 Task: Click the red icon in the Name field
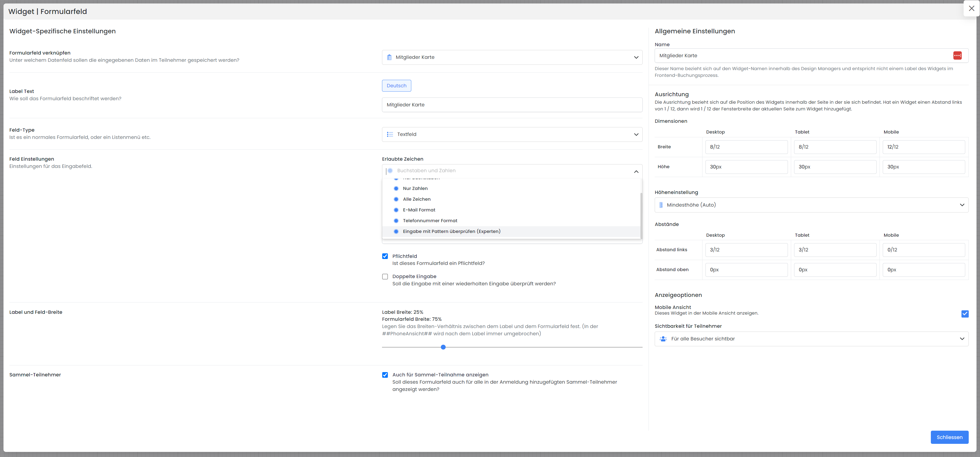pos(957,56)
